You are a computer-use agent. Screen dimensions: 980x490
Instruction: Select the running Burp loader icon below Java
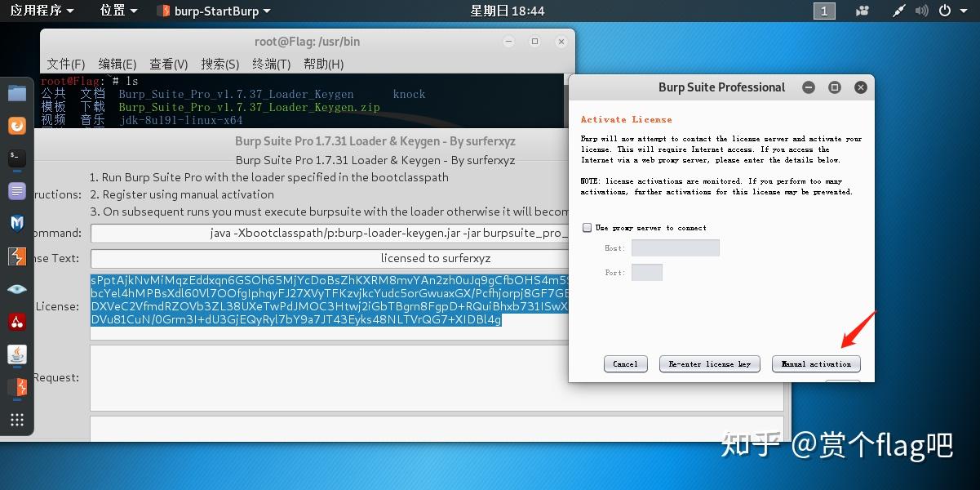[x=17, y=387]
